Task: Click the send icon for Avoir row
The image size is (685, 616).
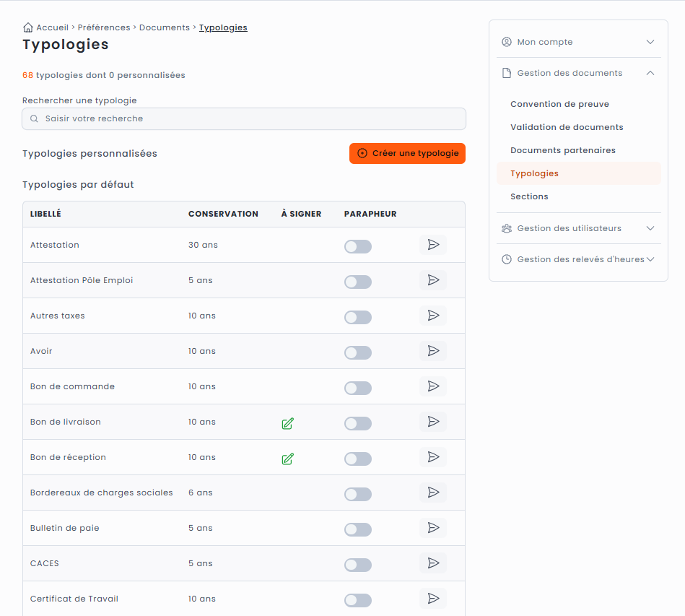Action: click(433, 351)
